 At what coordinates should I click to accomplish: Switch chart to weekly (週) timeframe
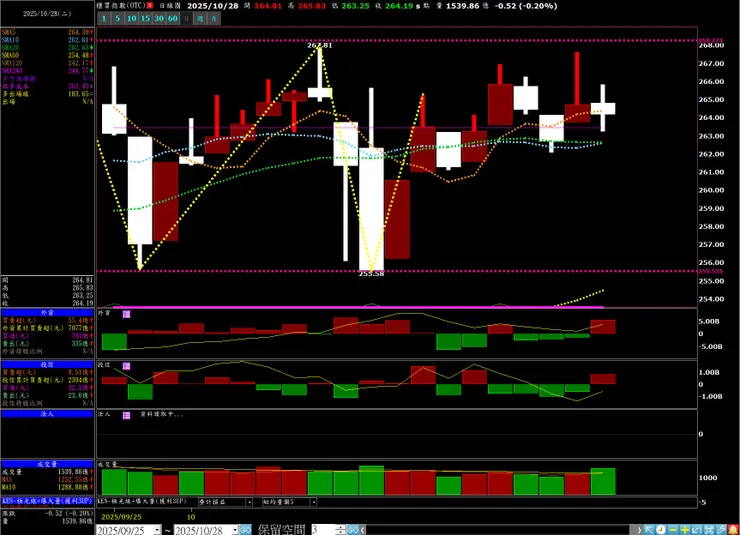pos(200,18)
